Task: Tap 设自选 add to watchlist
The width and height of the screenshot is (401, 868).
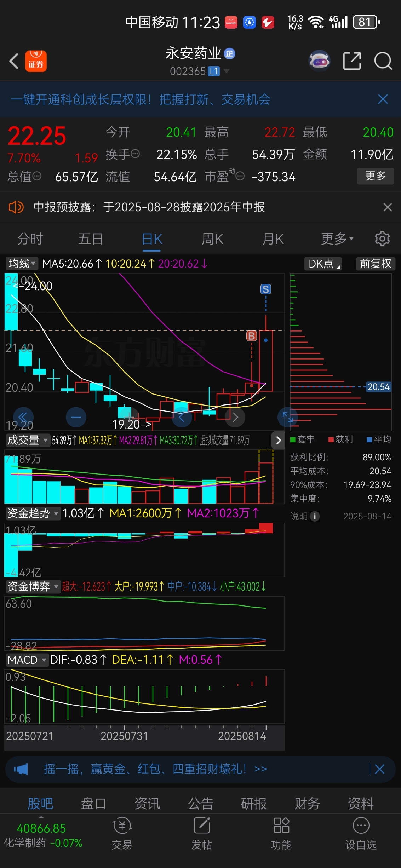Action: click(361, 833)
